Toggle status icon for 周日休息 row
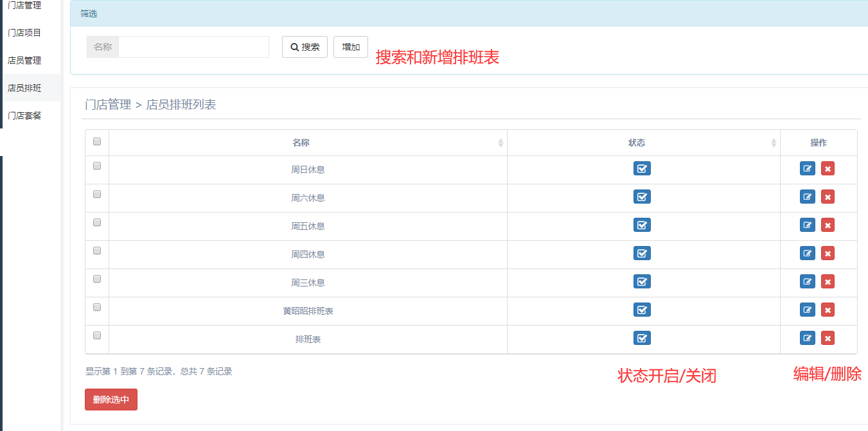This screenshot has height=431, width=868. (x=642, y=168)
